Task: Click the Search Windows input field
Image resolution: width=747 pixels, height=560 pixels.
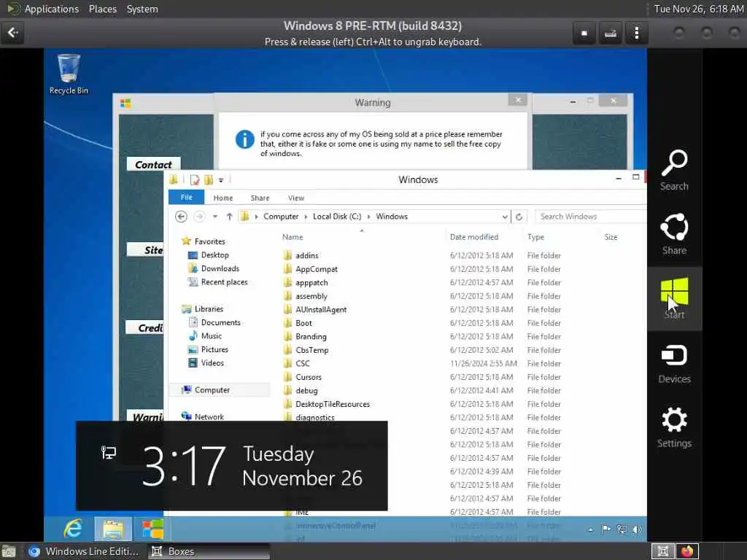Action: [x=590, y=217]
